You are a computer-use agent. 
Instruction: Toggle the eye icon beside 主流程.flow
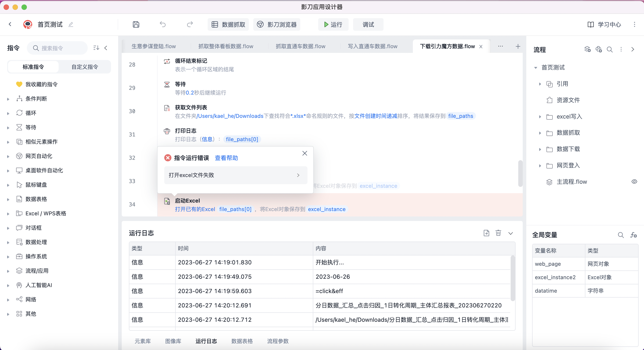tap(634, 181)
